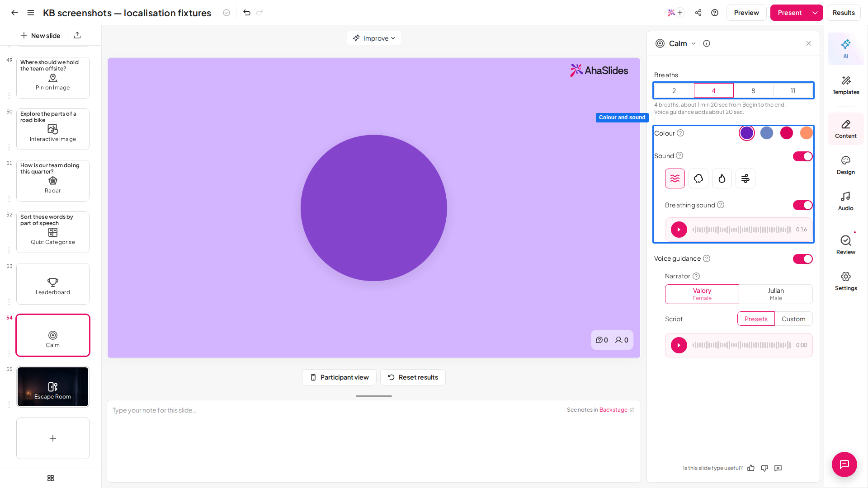Open the Design sidebar panel
Image resolution: width=868 pixels, height=488 pixels.
(845, 165)
